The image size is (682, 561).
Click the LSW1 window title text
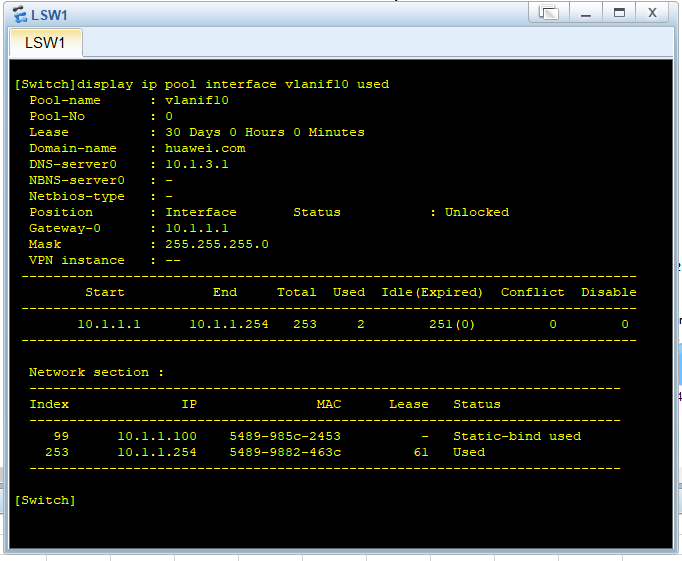point(49,14)
